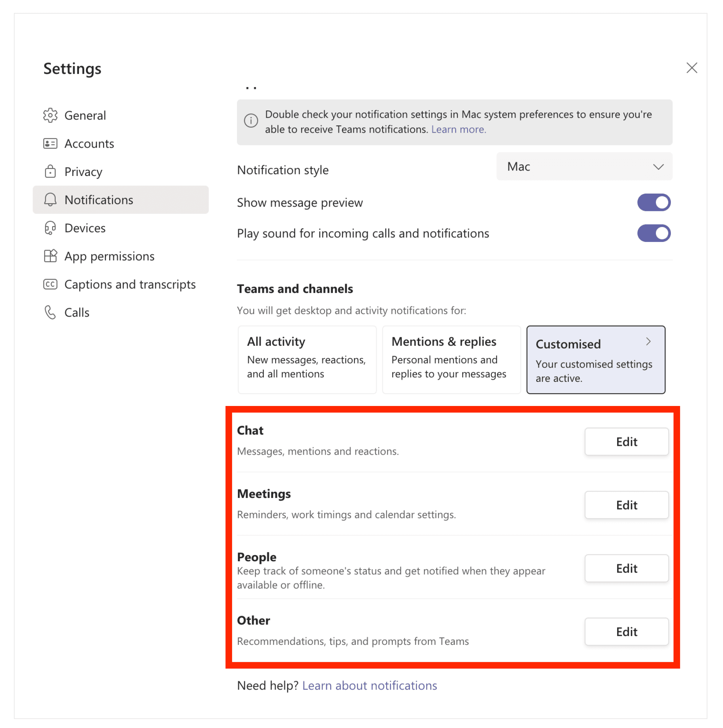Turn off Show message preview toggle
This screenshot has height=728, width=723.
(x=654, y=202)
